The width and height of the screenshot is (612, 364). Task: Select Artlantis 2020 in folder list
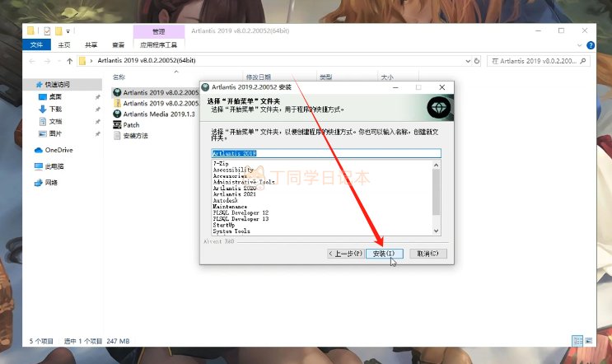tap(235, 188)
